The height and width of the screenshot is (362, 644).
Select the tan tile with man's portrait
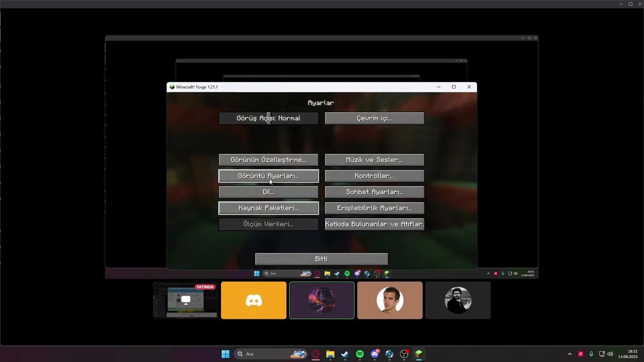click(390, 300)
